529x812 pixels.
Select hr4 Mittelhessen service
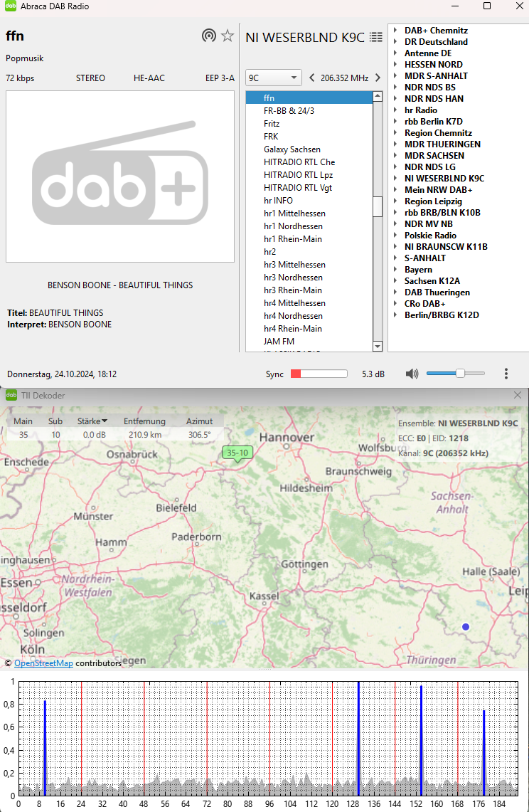pyautogui.click(x=309, y=303)
